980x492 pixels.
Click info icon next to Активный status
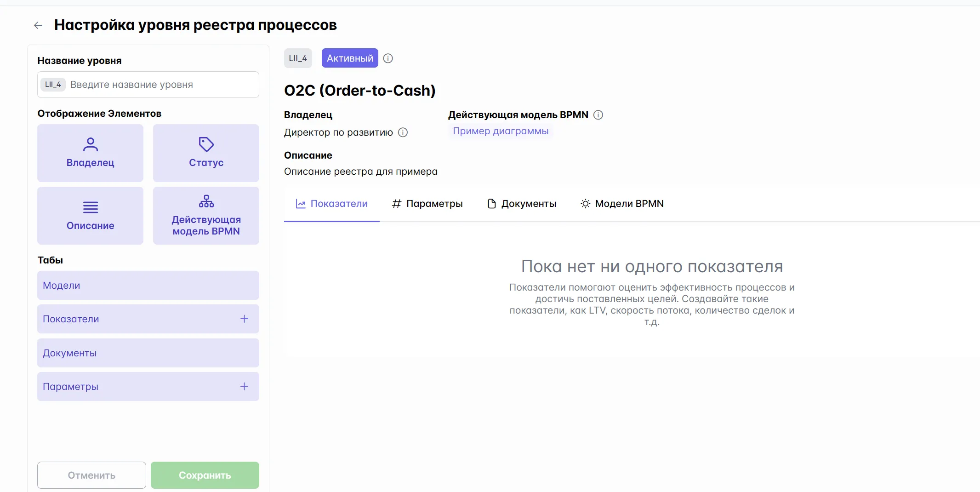click(388, 58)
